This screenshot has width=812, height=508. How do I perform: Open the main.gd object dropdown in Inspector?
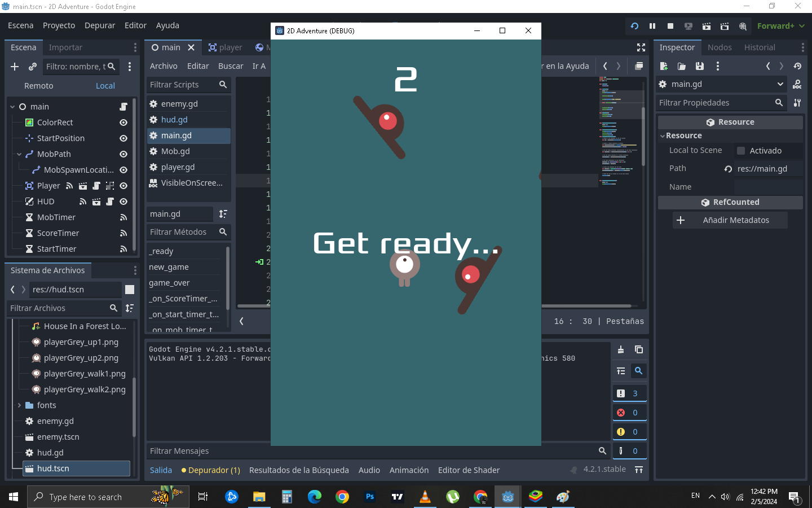(x=722, y=84)
